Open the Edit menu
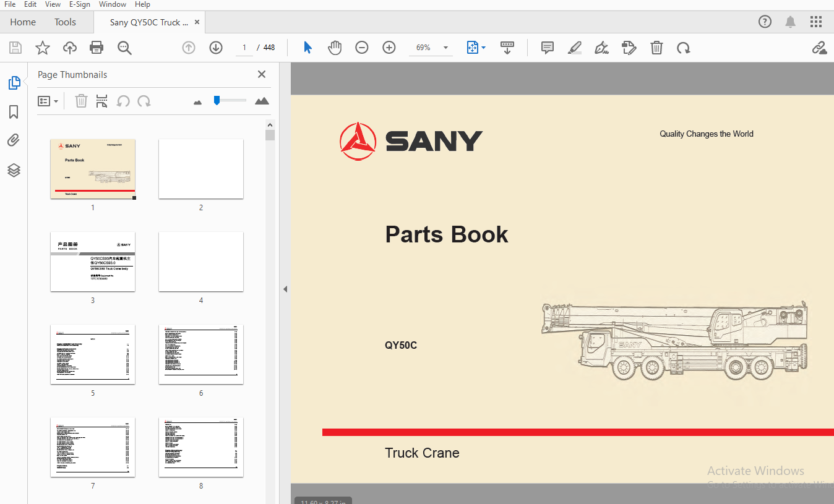The image size is (834, 504). click(x=30, y=4)
